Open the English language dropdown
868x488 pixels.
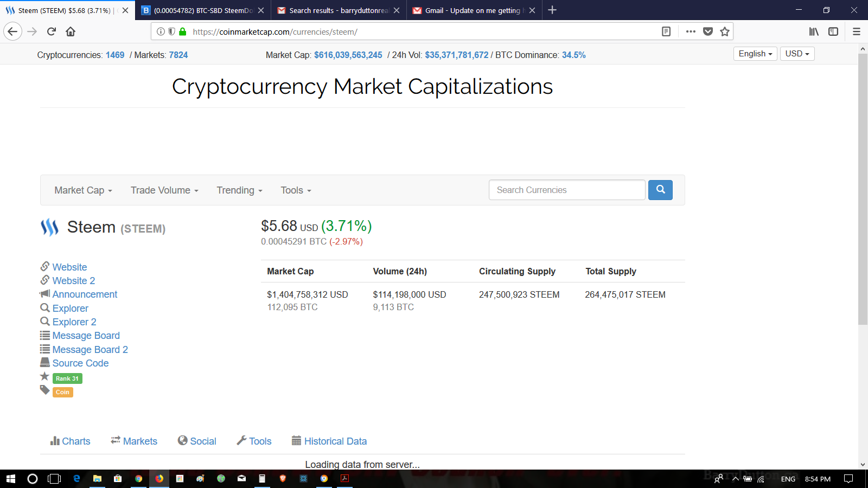point(755,54)
